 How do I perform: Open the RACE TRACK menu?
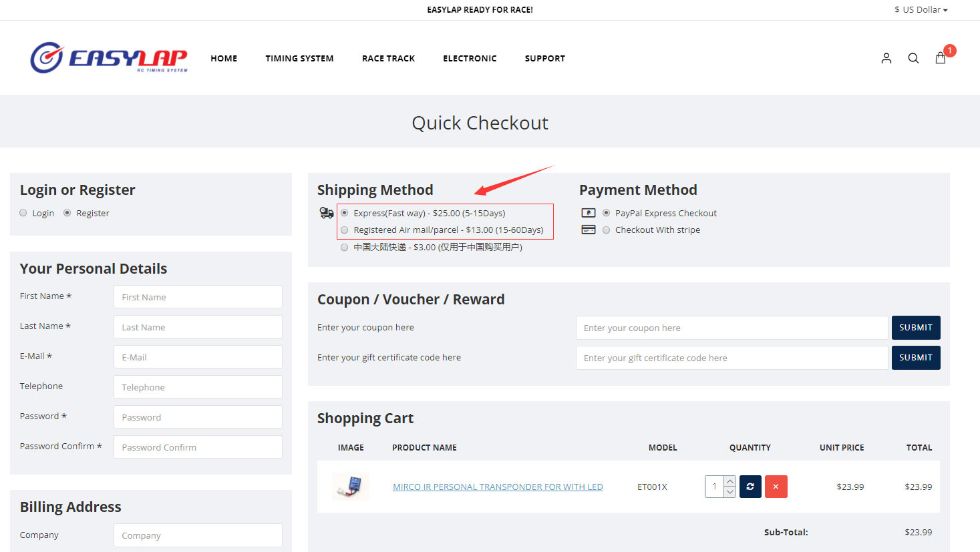[x=388, y=58]
